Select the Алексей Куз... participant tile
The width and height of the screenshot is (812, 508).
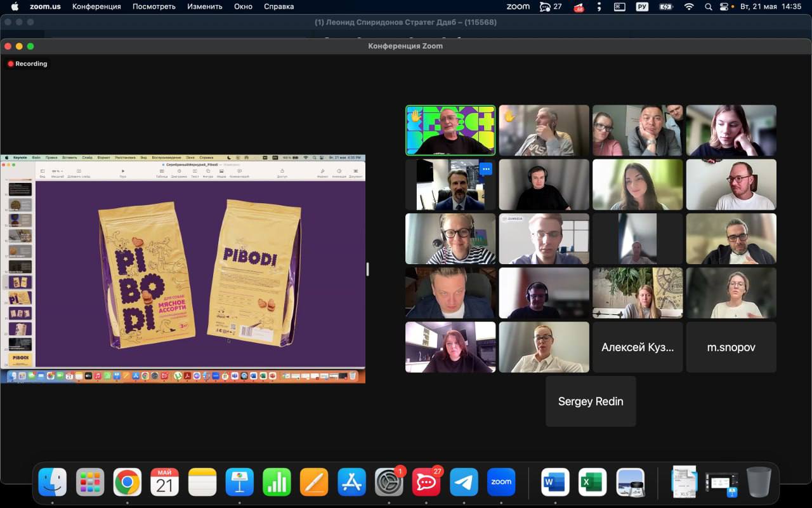coord(638,347)
